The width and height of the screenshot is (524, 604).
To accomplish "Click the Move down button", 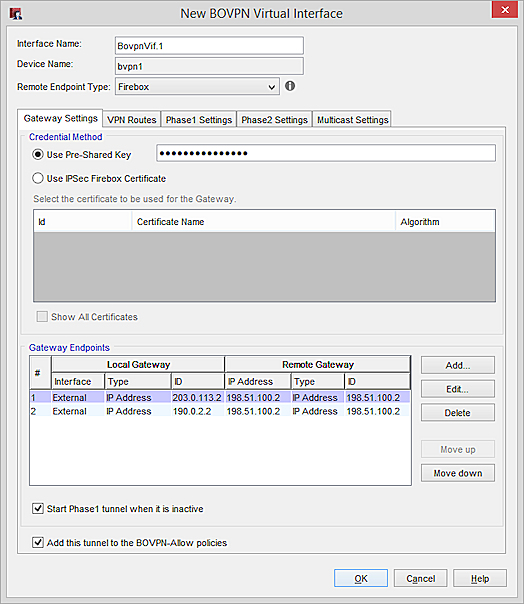I will point(458,473).
